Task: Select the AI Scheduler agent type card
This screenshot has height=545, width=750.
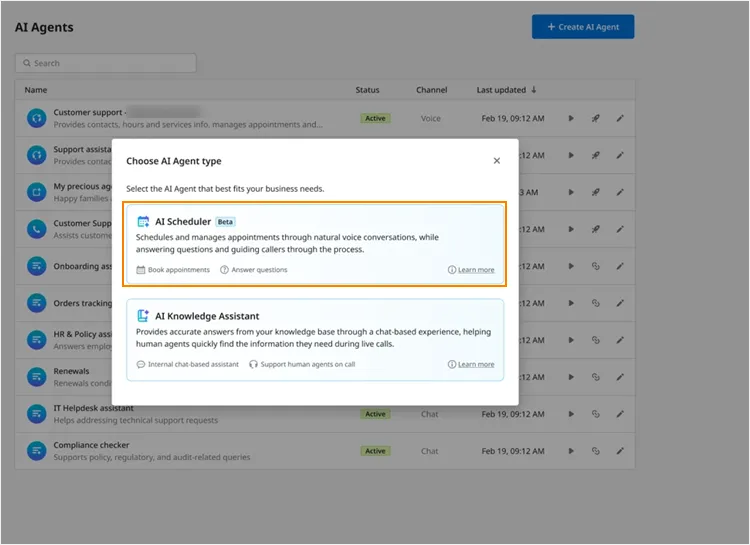Action: pos(315,244)
